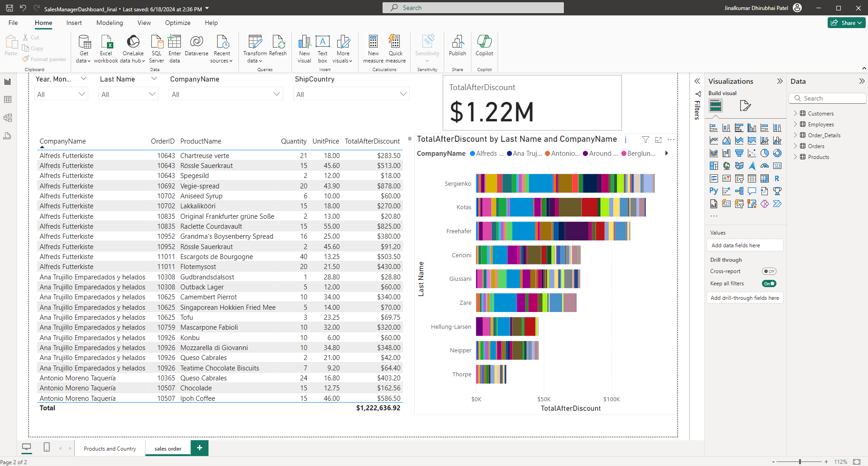Click the Focus mode icon on chart
This screenshot has width=868, height=466.
tap(658, 140)
